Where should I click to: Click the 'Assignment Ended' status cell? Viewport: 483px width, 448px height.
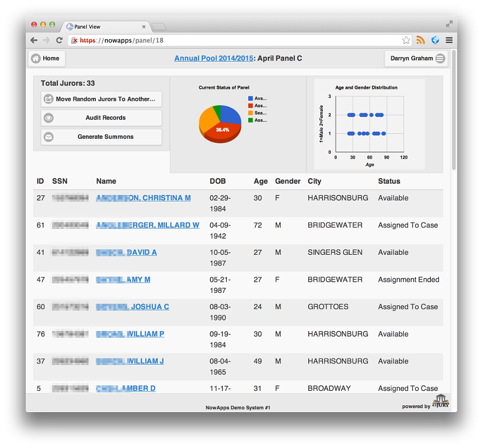pyautogui.click(x=408, y=280)
